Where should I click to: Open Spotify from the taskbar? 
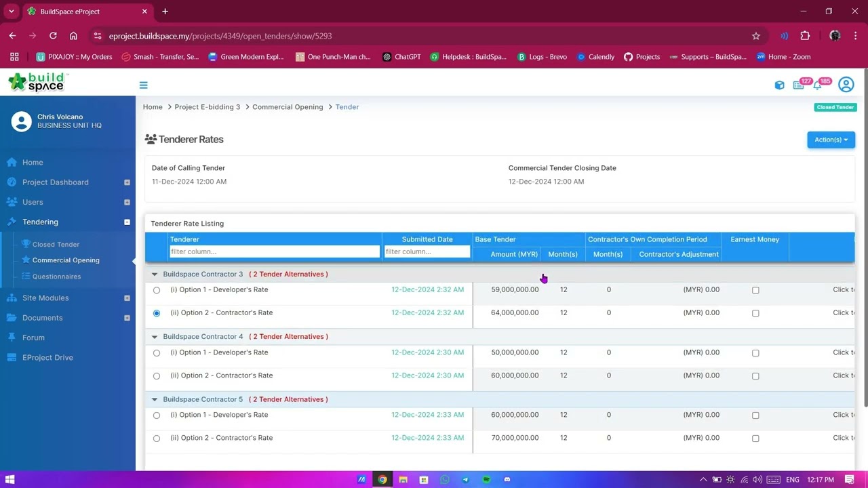486,479
